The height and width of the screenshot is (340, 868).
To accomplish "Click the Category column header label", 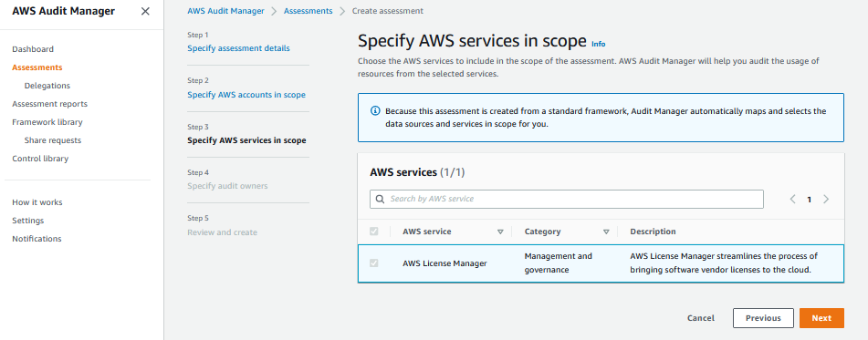I will point(542,232).
